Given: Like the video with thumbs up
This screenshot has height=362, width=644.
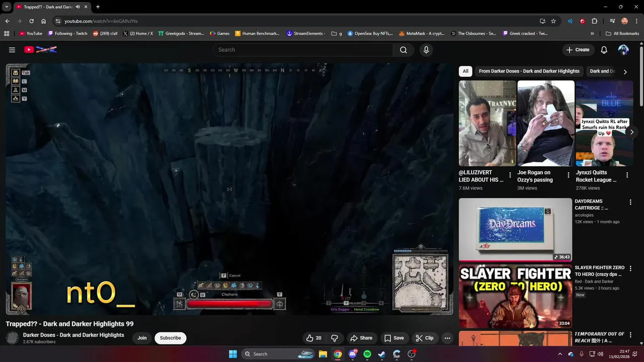Looking at the screenshot, I should coord(314,338).
